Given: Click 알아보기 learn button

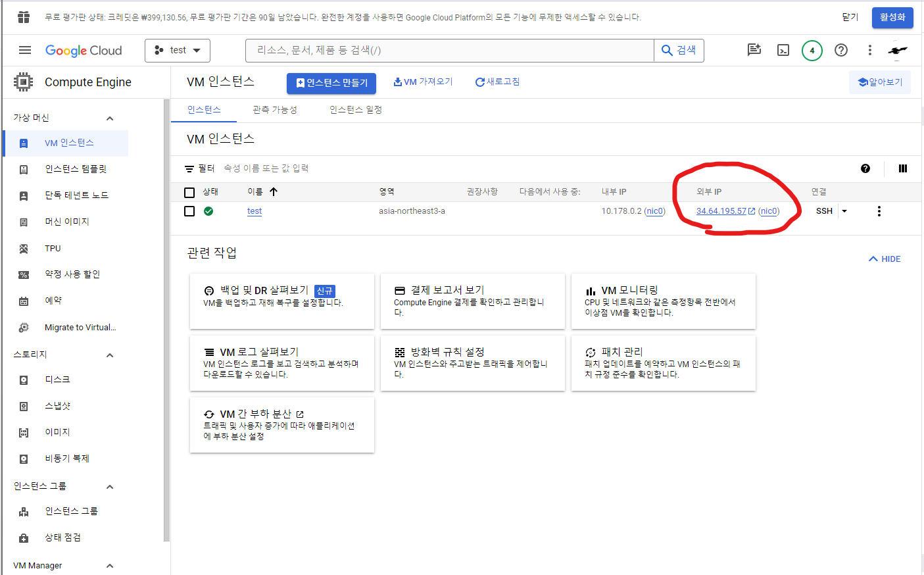Looking at the screenshot, I should 880,82.
